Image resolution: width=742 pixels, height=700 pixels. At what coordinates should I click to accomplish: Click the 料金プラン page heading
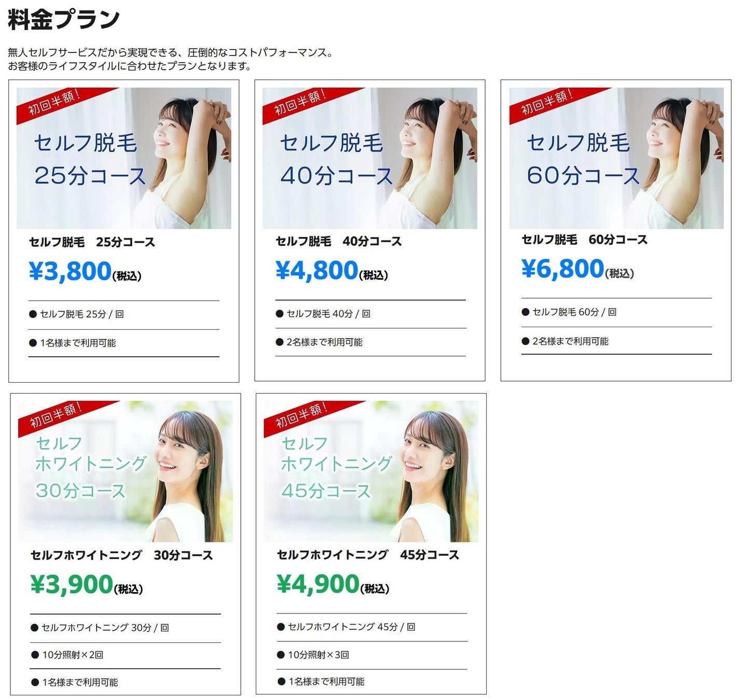tap(64, 20)
